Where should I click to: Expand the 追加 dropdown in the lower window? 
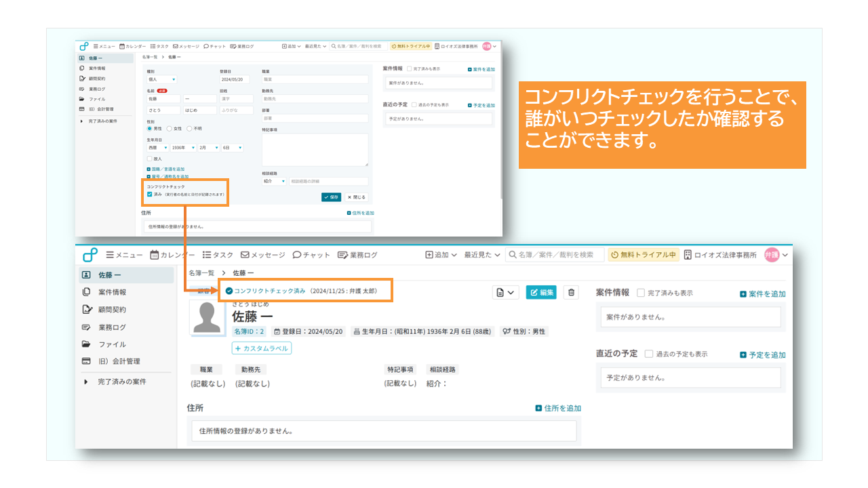click(441, 255)
